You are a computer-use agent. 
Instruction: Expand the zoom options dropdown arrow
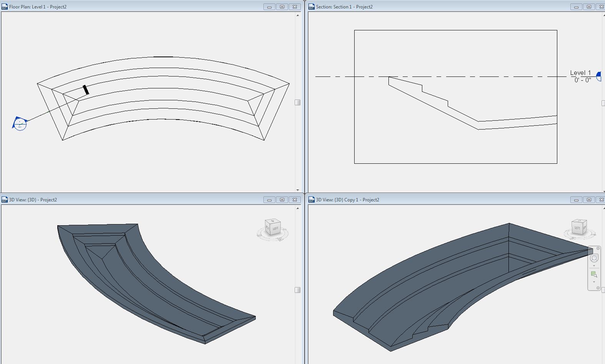pos(594,282)
